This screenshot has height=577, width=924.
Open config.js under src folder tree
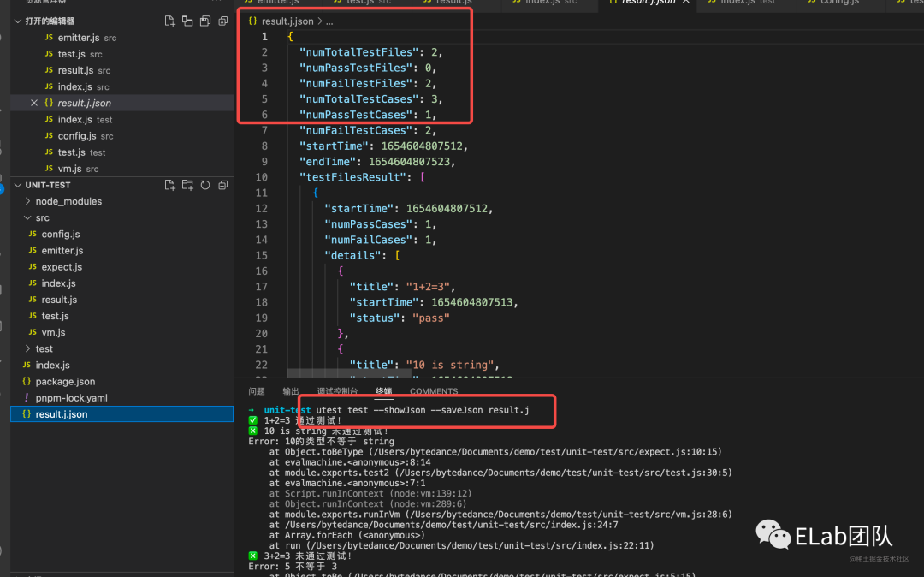point(122,235)
